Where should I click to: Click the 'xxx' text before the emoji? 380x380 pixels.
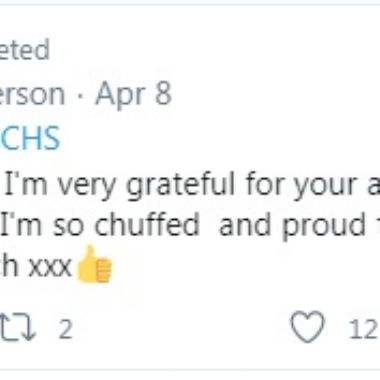coord(50,268)
